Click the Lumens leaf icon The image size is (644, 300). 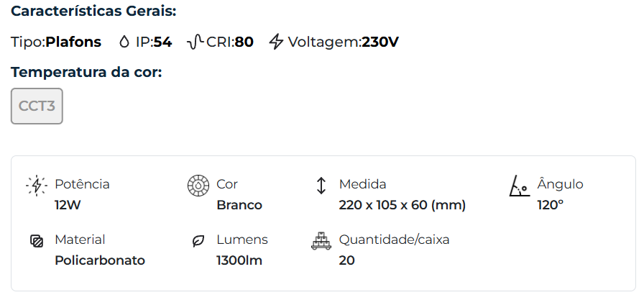[197, 240]
